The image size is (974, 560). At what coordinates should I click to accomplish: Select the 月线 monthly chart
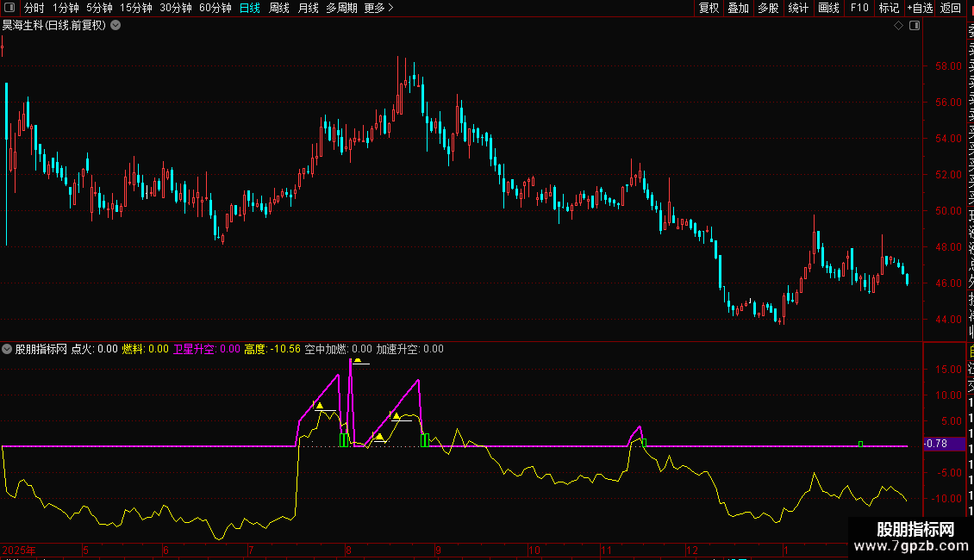pyautogui.click(x=308, y=8)
